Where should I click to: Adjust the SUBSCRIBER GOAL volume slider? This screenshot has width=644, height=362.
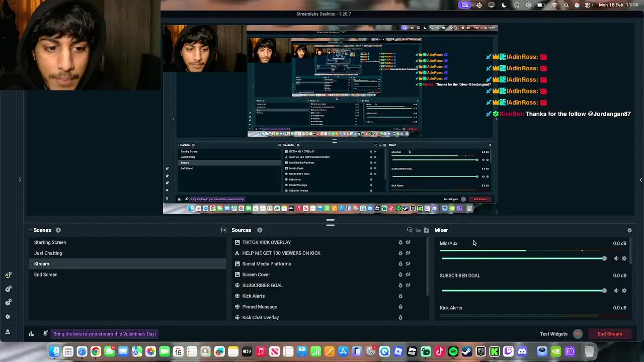(524, 291)
